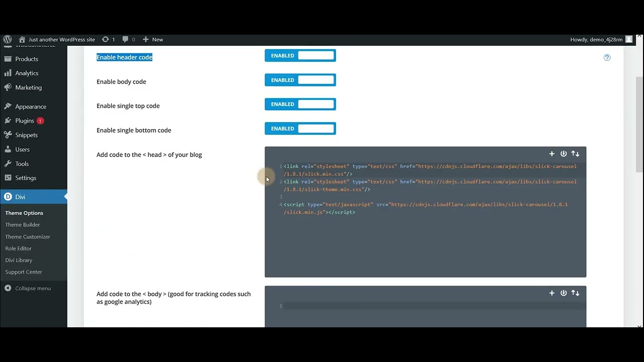Viewport: 644px width, 362px height.
Task: Click 'Add code to the < head > of your blog'
Action: click(x=149, y=155)
